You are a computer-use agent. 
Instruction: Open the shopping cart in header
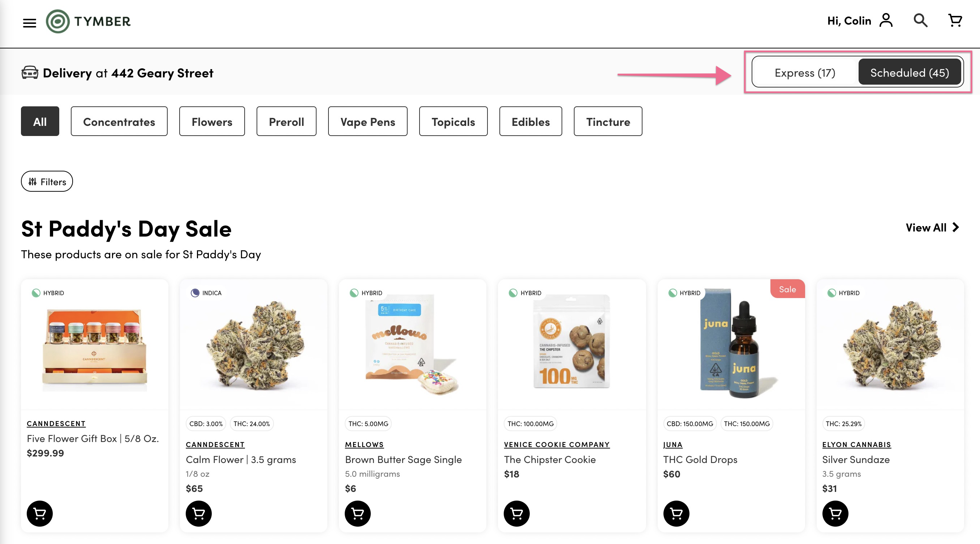tap(955, 21)
